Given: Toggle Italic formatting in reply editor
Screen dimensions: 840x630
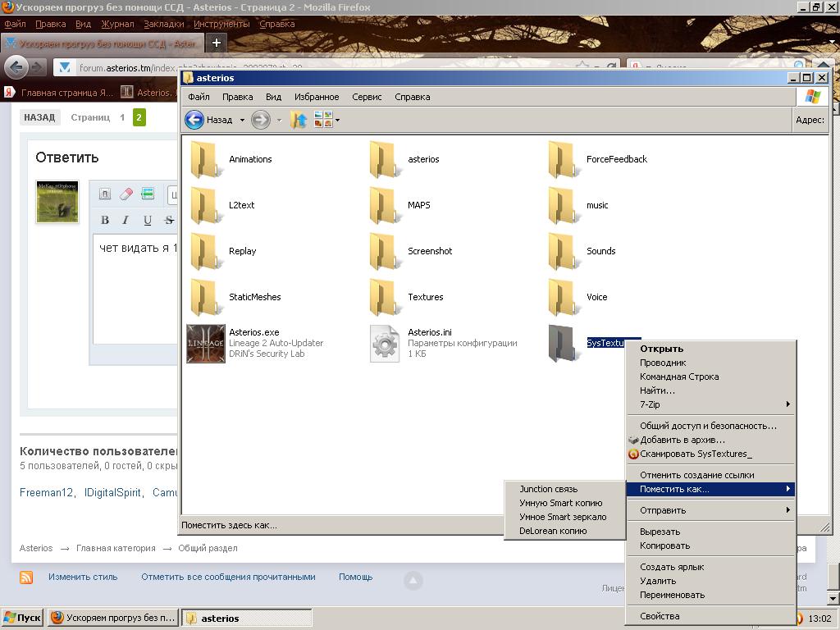Looking at the screenshot, I should 126,220.
